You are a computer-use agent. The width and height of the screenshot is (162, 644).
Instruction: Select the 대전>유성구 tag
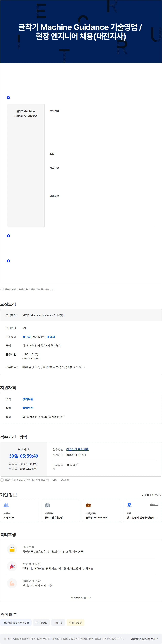coord(75,622)
